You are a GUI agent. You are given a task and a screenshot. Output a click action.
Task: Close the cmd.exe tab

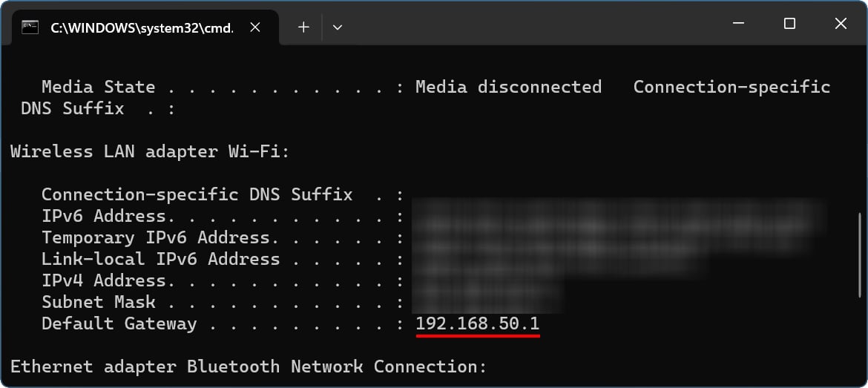[254, 27]
